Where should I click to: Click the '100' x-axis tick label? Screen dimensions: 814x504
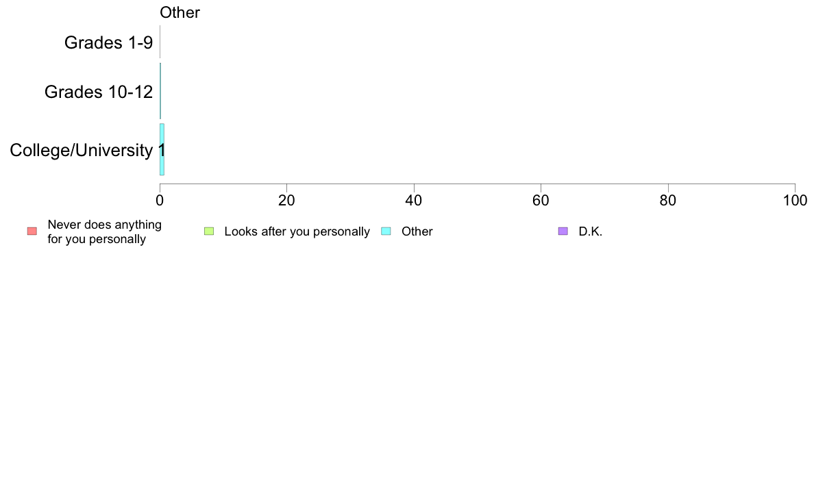795,201
